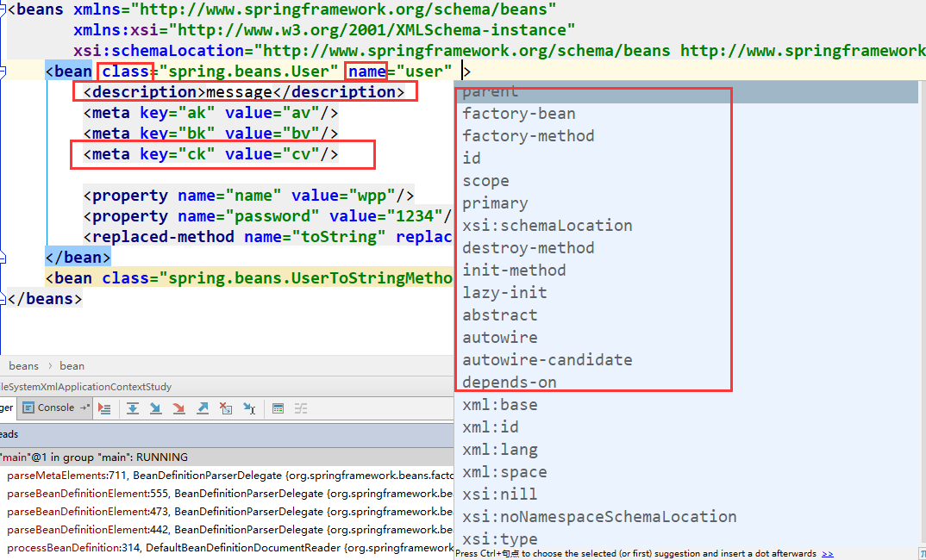Viewport: 926px width, 560px height.
Task: Choose 'depends-on' from the suggestions
Action: coord(686,383)
